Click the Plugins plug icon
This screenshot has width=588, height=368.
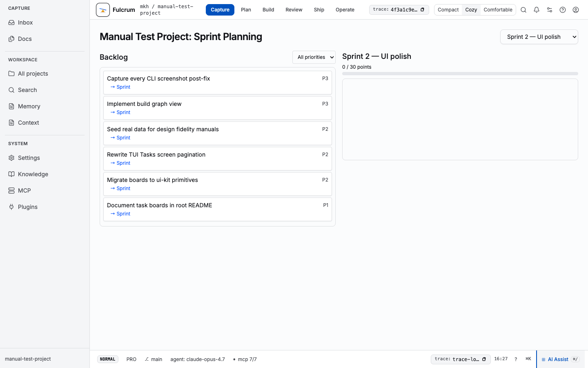[11, 207]
